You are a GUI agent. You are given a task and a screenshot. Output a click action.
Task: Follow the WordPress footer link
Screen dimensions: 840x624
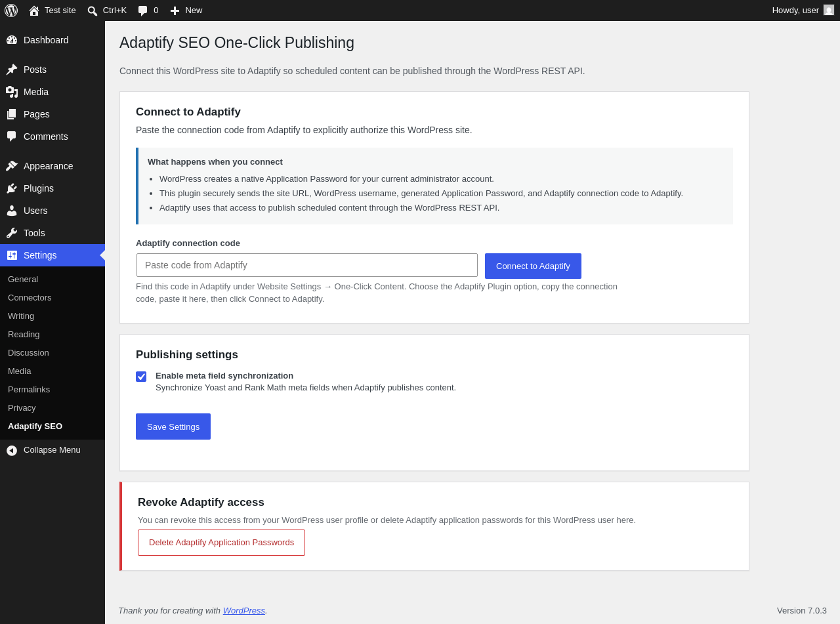(x=244, y=611)
